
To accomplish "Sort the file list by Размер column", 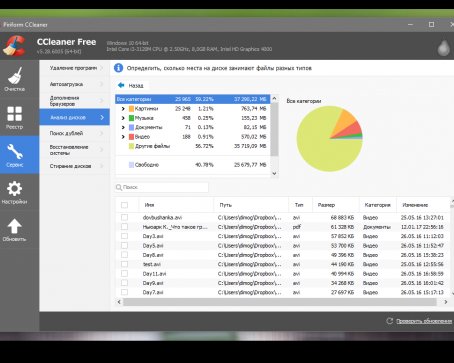I will click(336, 205).
